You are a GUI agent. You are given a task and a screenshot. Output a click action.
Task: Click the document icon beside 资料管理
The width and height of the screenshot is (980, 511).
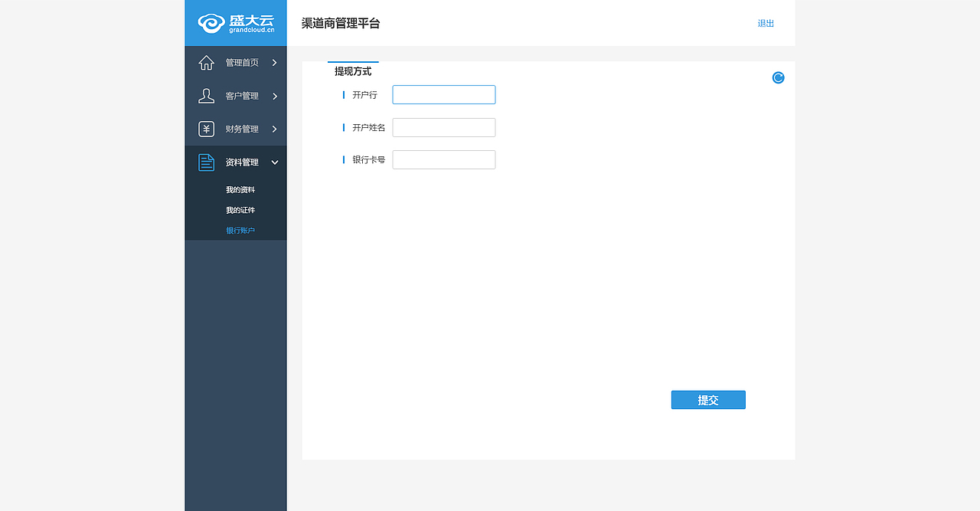(207, 162)
